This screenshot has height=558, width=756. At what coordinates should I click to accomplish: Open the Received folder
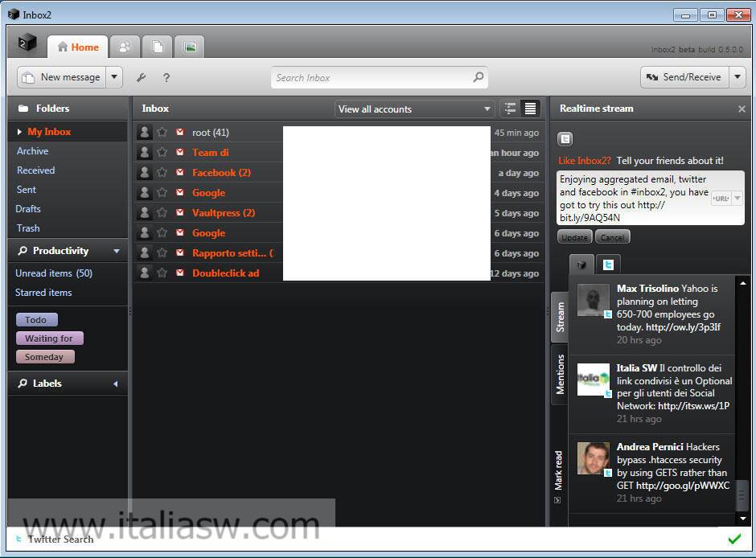(35, 170)
